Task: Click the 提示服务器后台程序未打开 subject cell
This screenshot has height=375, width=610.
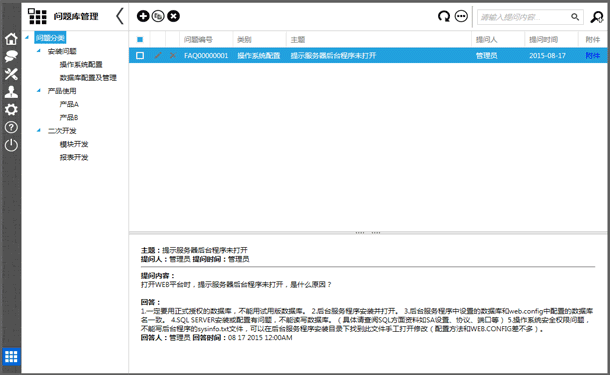Action: [x=333, y=56]
